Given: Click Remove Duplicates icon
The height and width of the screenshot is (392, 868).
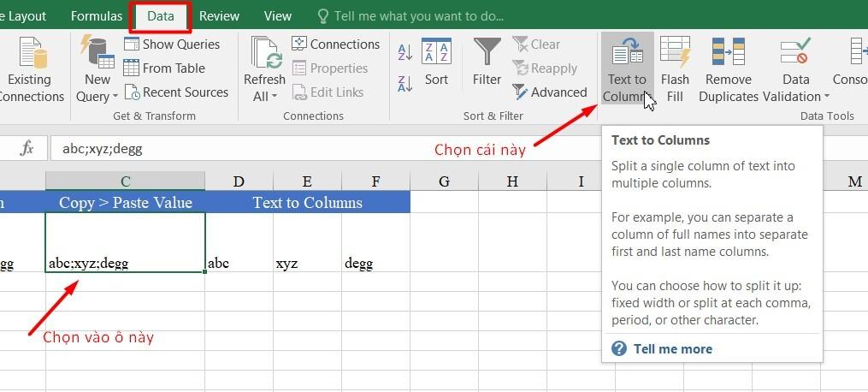Looking at the screenshot, I should (x=728, y=52).
